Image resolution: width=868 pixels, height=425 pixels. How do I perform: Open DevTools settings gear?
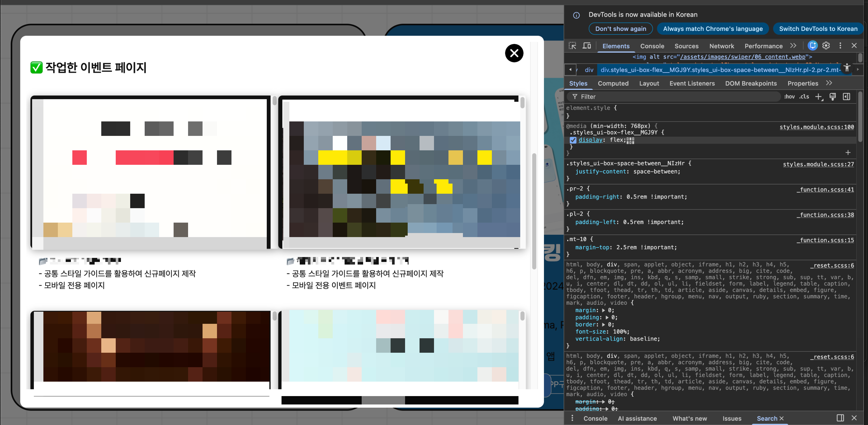point(826,45)
